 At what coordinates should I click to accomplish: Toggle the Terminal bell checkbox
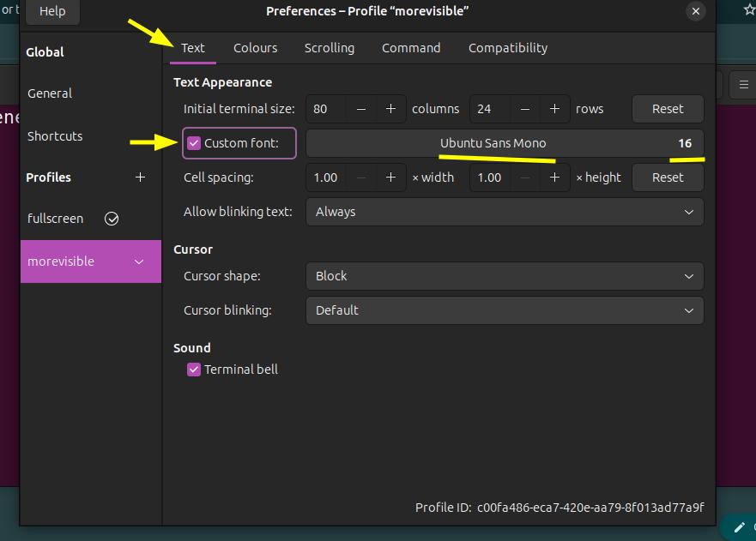coord(194,370)
